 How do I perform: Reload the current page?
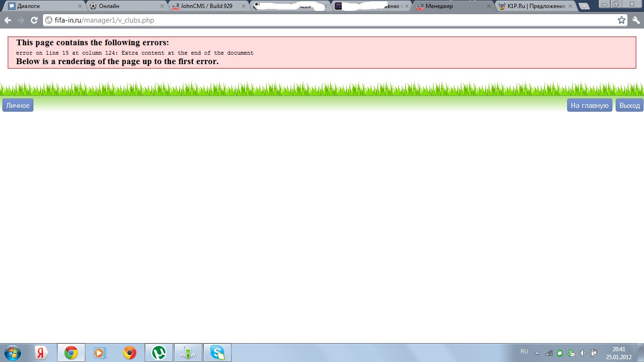click(x=34, y=20)
